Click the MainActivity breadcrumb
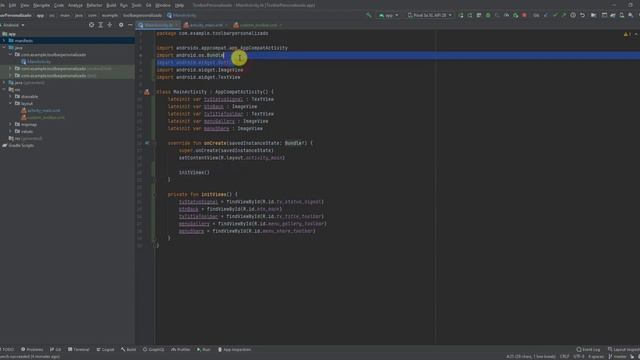 [x=182, y=16]
